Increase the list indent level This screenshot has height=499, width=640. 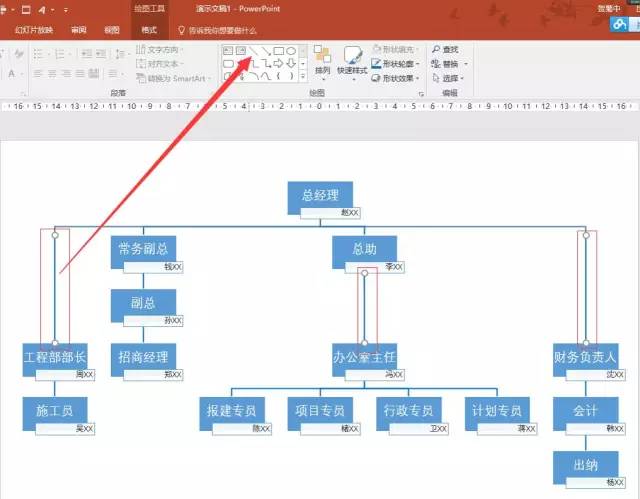pyautogui.click(x=101, y=53)
